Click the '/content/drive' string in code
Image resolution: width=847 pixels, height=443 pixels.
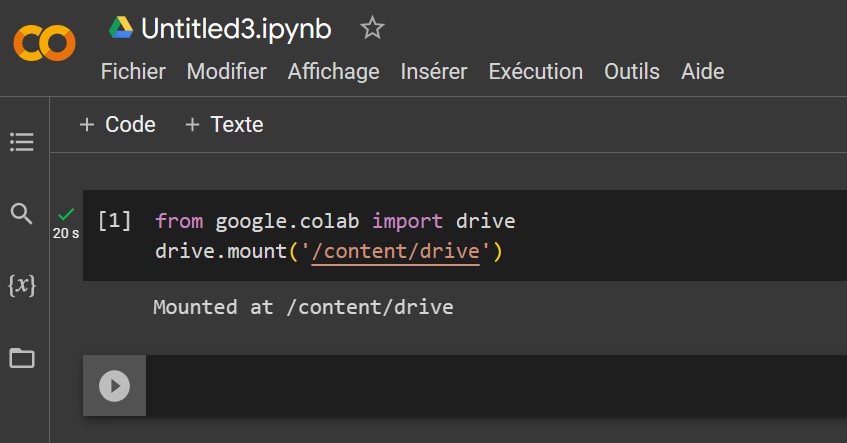coord(396,251)
